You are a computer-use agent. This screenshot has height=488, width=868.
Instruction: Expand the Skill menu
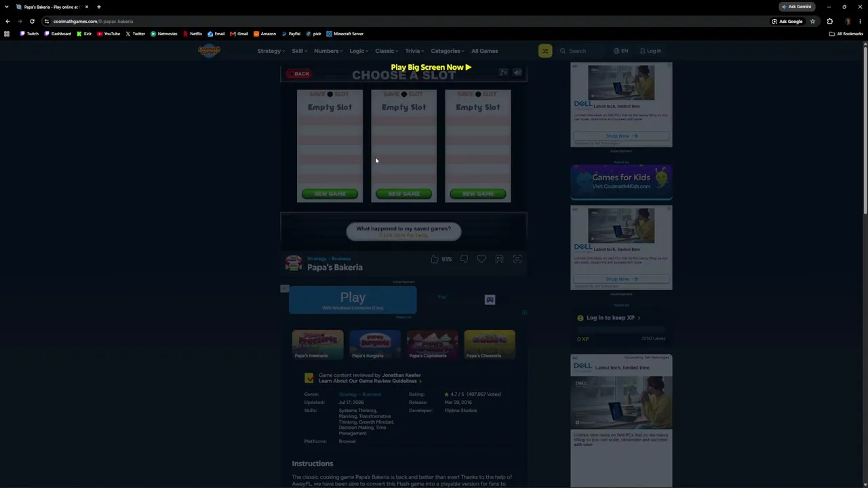click(300, 51)
